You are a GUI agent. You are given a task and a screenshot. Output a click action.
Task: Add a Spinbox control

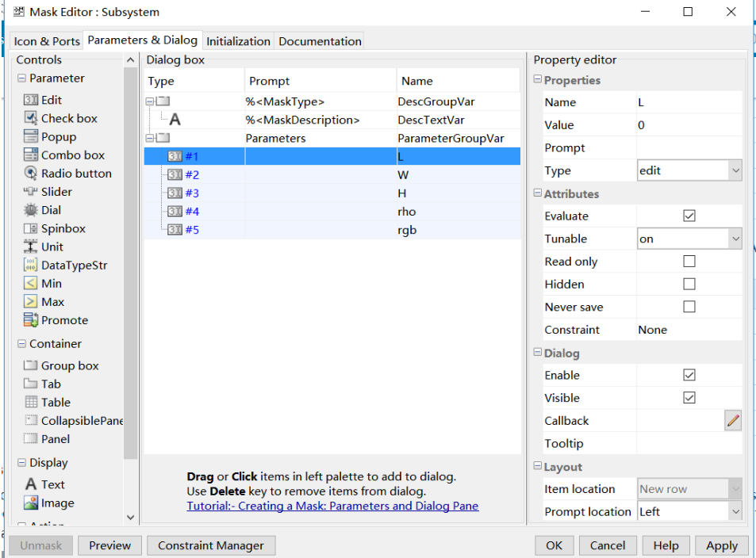[x=55, y=228]
